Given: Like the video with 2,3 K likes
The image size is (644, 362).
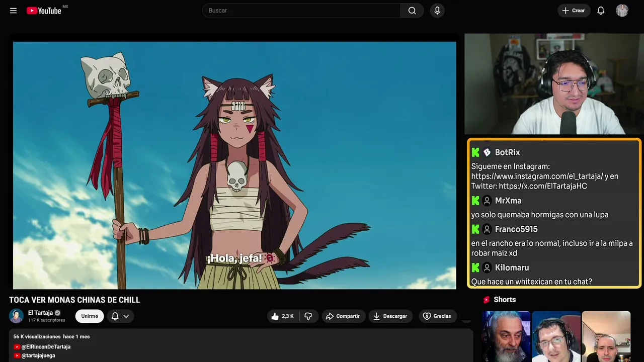Looking at the screenshot, I should [283, 316].
